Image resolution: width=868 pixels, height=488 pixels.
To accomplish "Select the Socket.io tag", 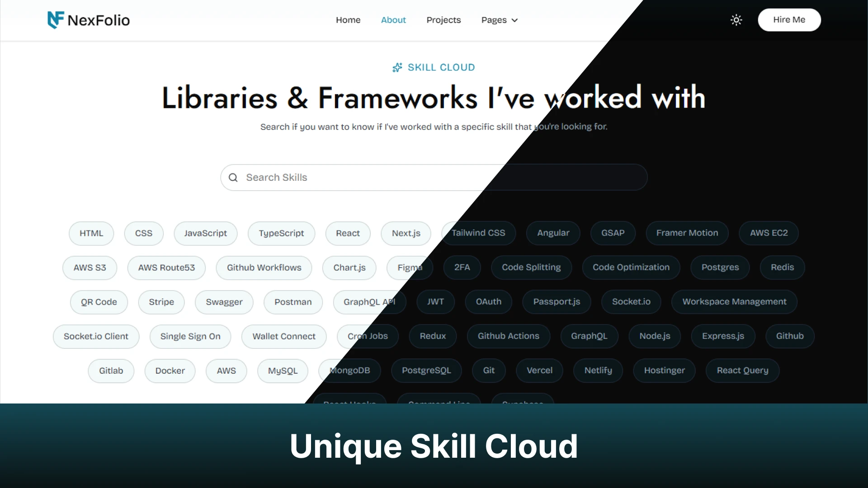I will (x=631, y=301).
